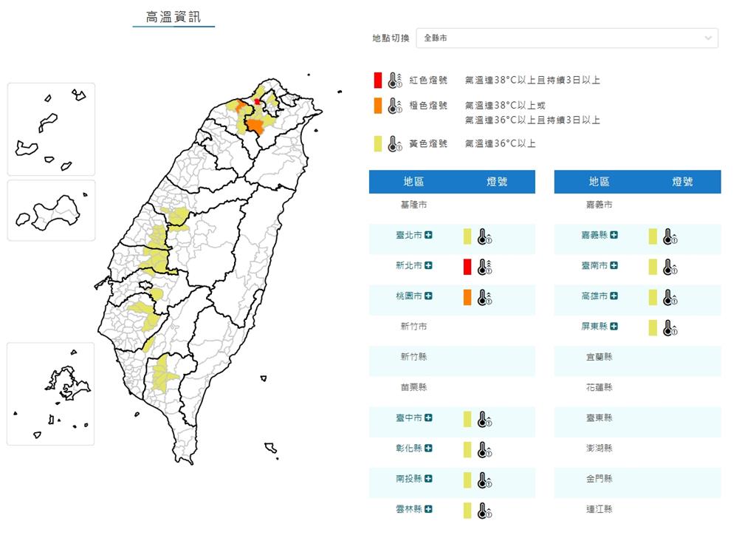Click the 宜蘭縣 table row text

599,356
